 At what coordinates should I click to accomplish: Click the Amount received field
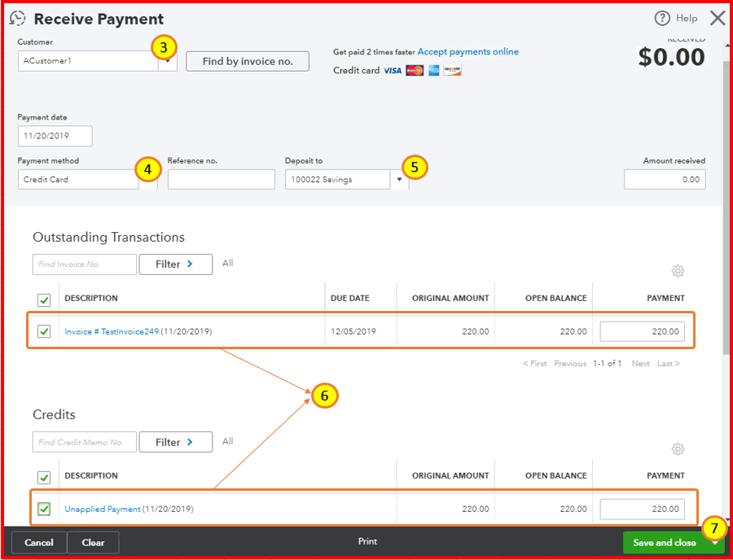point(665,179)
